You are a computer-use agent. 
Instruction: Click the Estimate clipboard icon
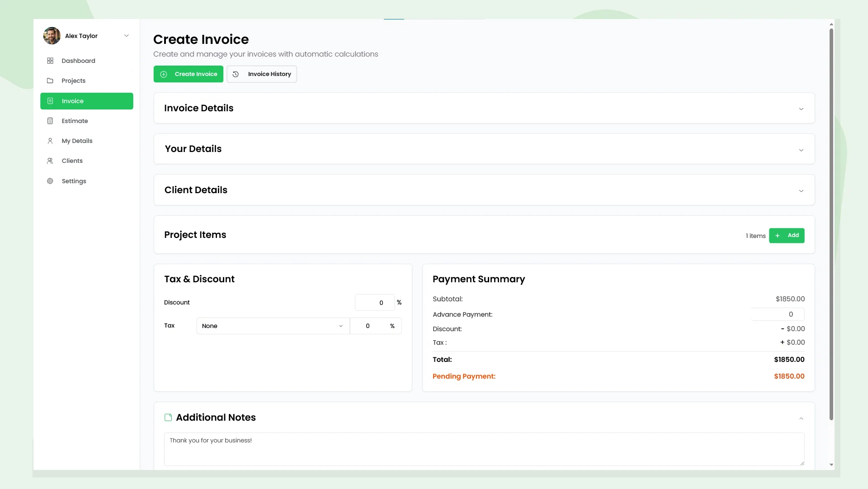[x=50, y=121]
